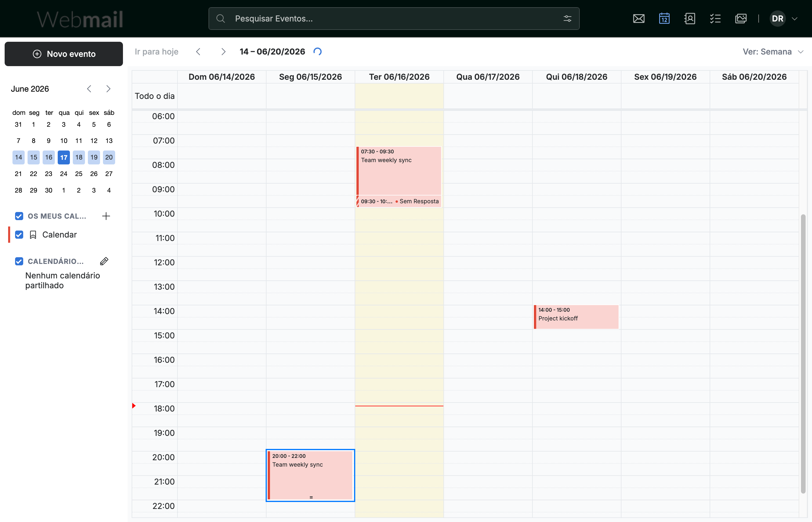This screenshot has width=812, height=522.
Task: Click the search filter options icon
Action: click(567, 19)
